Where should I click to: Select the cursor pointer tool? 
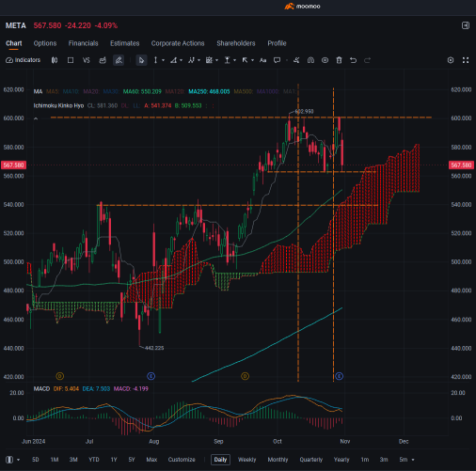(x=141, y=60)
